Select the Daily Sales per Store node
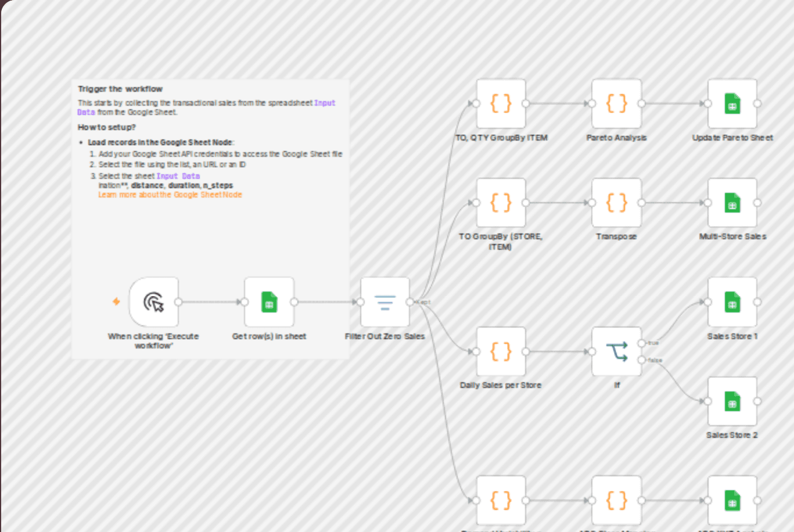Screen dimensions: 794x532 tap(501, 351)
